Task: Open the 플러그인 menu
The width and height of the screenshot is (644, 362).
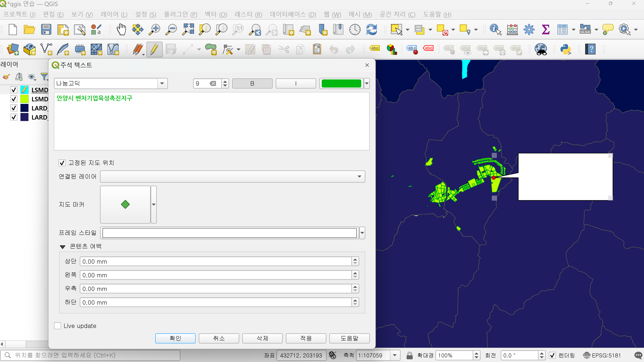Action: 180,15
